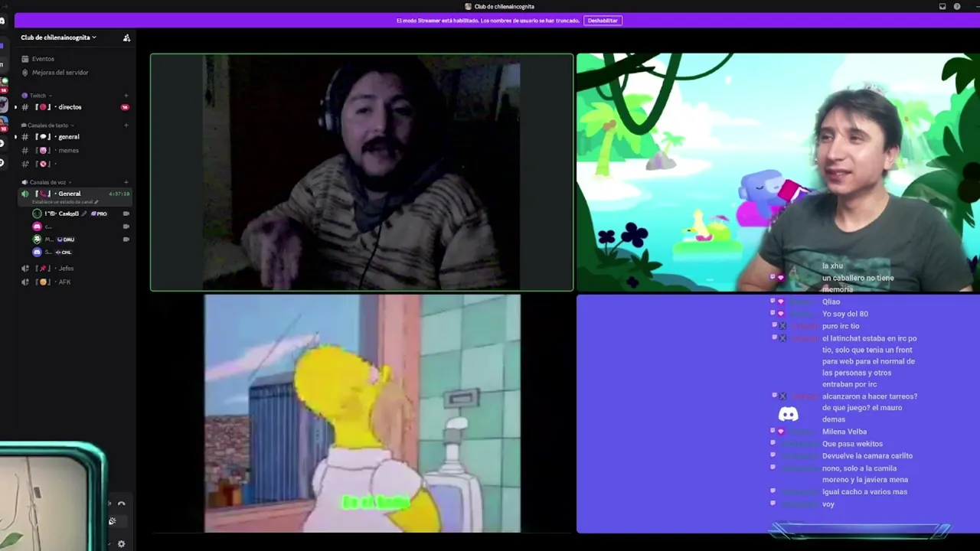Open the memes text channel
Image resolution: width=980 pixels, height=551 pixels.
click(68, 151)
